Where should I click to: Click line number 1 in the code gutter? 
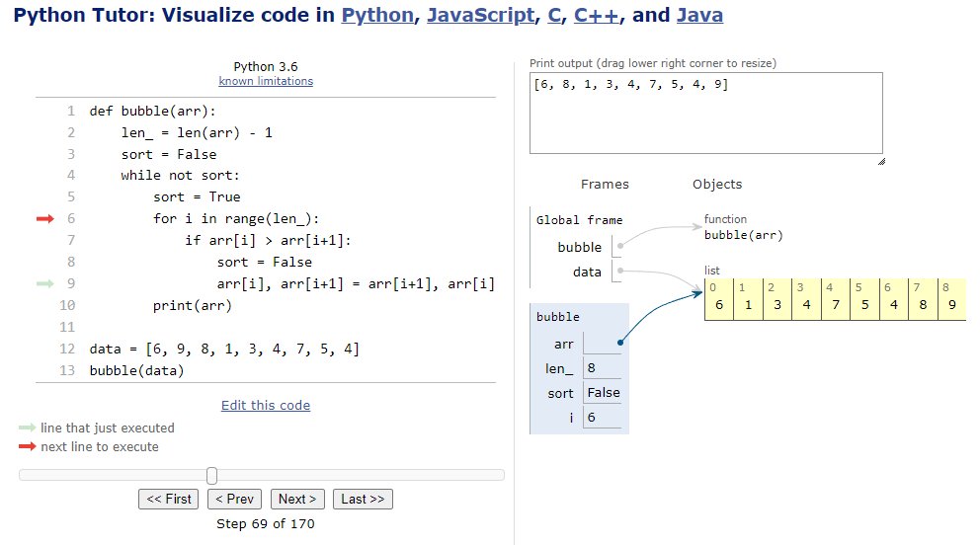pos(70,112)
